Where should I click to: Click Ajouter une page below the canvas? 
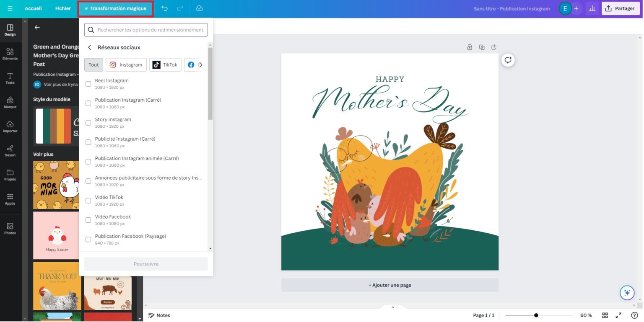(x=390, y=285)
